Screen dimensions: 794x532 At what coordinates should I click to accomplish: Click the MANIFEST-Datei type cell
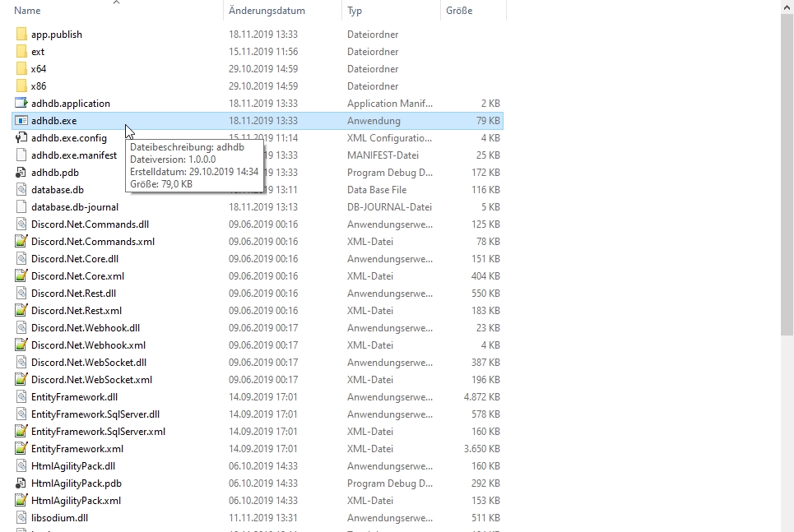click(383, 155)
